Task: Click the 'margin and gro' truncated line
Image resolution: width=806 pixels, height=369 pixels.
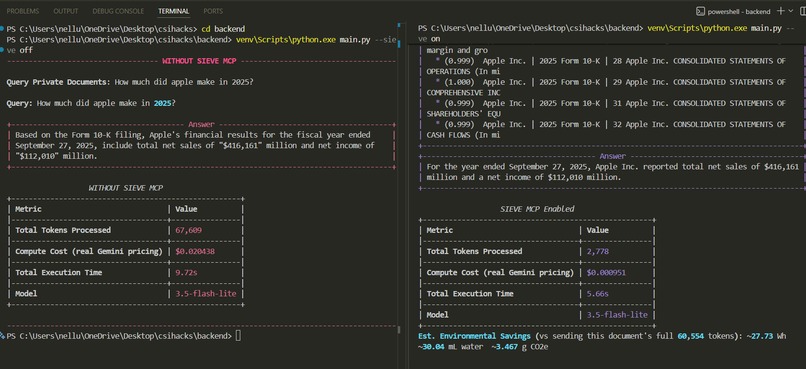Action: pos(457,50)
